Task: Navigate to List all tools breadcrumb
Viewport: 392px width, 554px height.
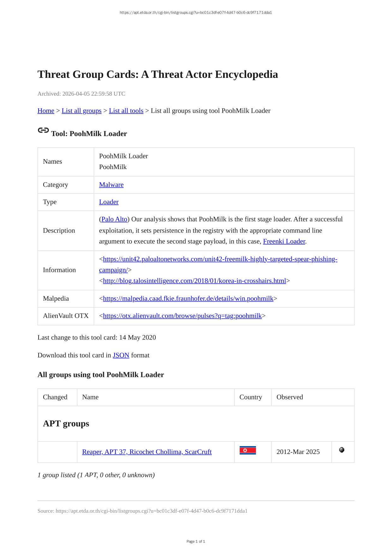Action: click(x=126, y=111)
